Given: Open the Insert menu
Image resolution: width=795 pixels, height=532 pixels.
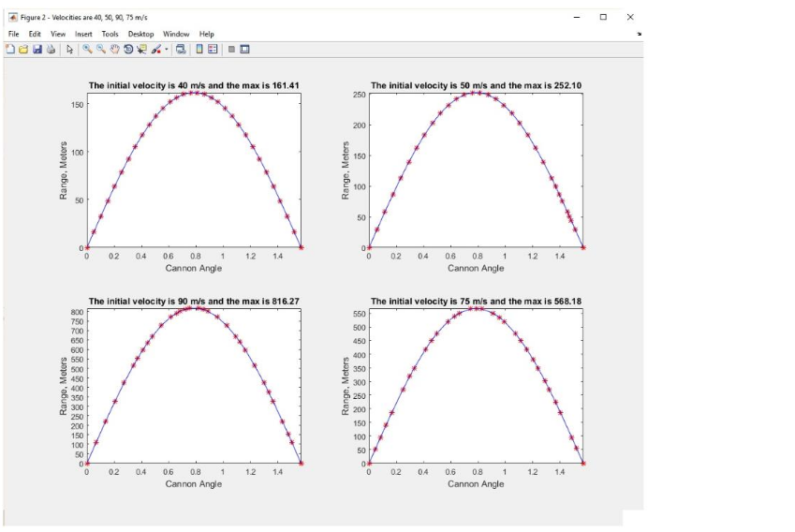Looking at the screenshot, I should (x=83, y=34).
